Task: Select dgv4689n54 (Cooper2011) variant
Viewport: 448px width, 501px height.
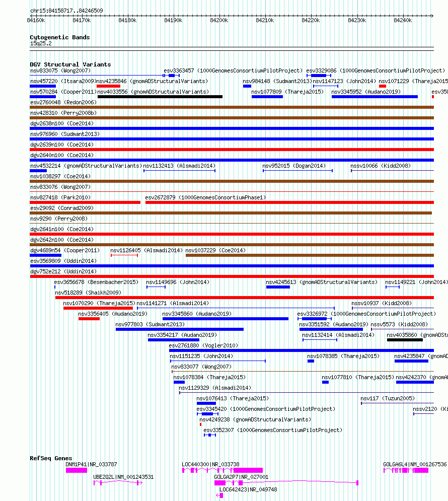Action: tap(65, 250)
